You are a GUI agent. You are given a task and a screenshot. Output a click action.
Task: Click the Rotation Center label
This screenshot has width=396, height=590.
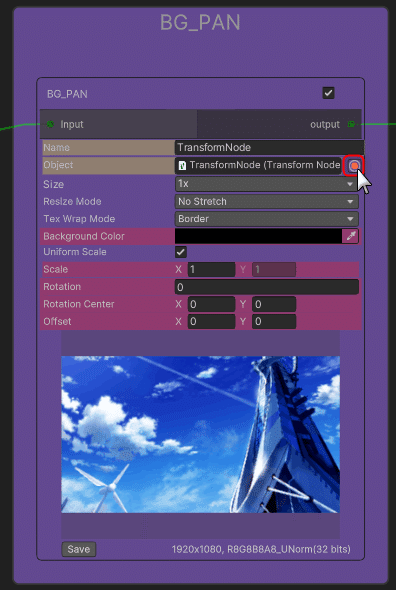tap(79, 304)
